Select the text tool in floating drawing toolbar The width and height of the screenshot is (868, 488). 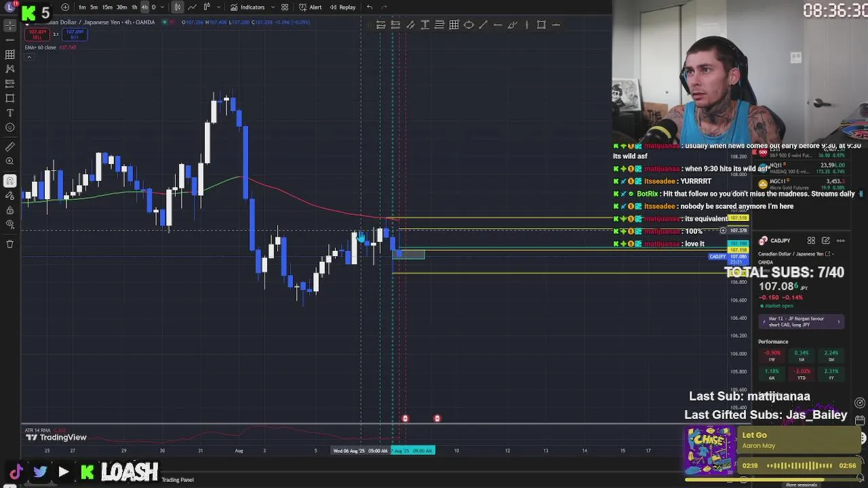click(425, 25)
